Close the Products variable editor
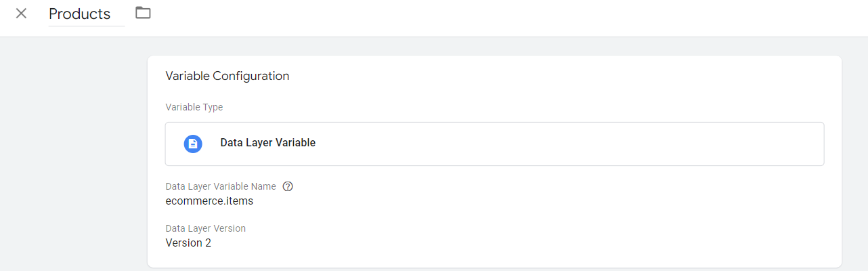 [x=21, y=14]
